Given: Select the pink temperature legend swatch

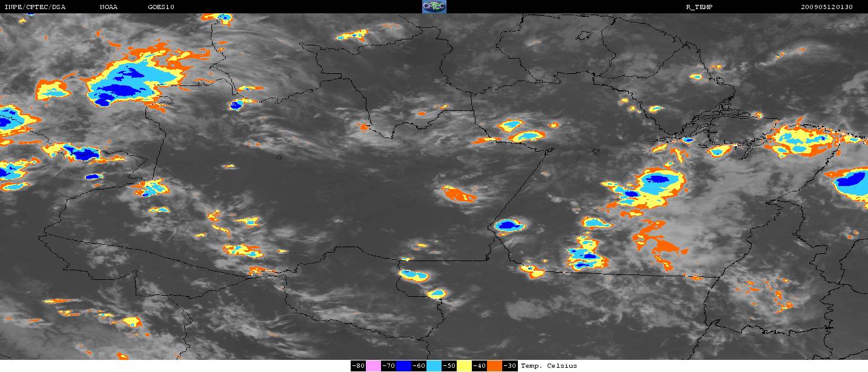Looking at the screenshot, I should [373, 366].
